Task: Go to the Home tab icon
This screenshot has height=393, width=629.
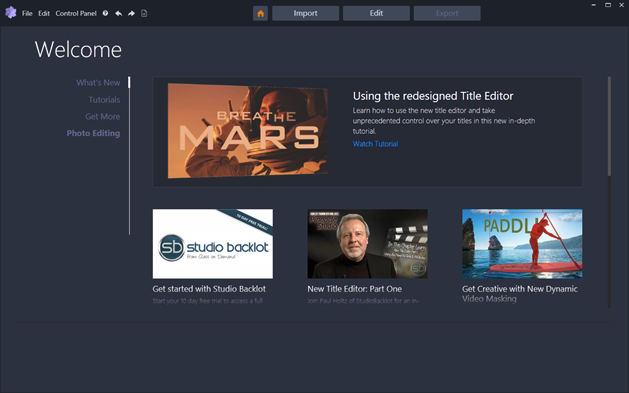Action: 260,13
